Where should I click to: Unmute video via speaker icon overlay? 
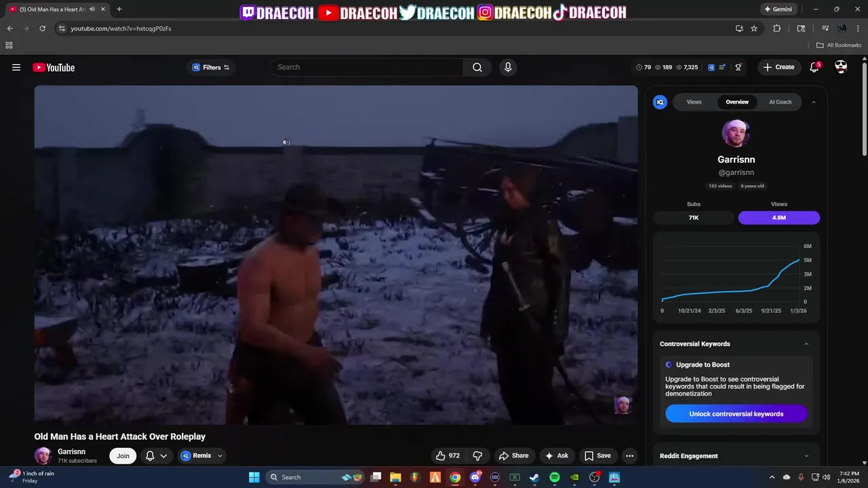point(286,142)
